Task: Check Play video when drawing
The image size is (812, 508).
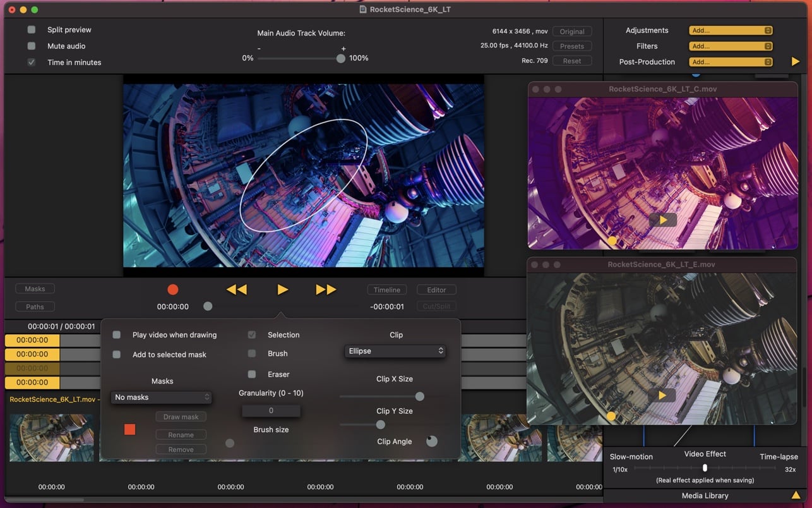Action: point(117,335)
